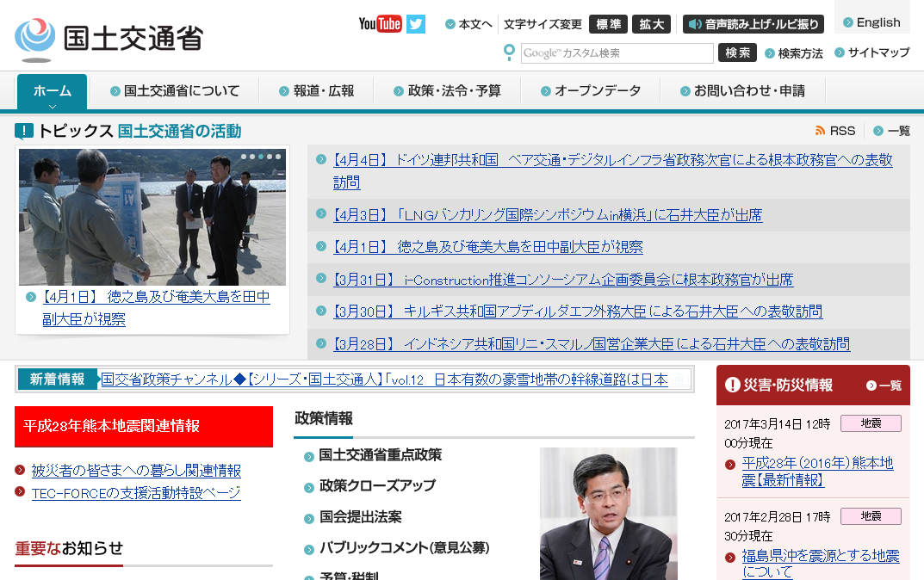
Task: Switch to the English site link
Action: click(871, 23)
